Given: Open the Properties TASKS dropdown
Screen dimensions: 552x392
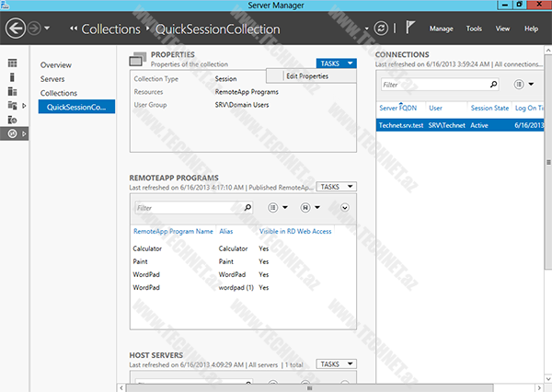Looking at the screenshot, I should coord(336,63).
